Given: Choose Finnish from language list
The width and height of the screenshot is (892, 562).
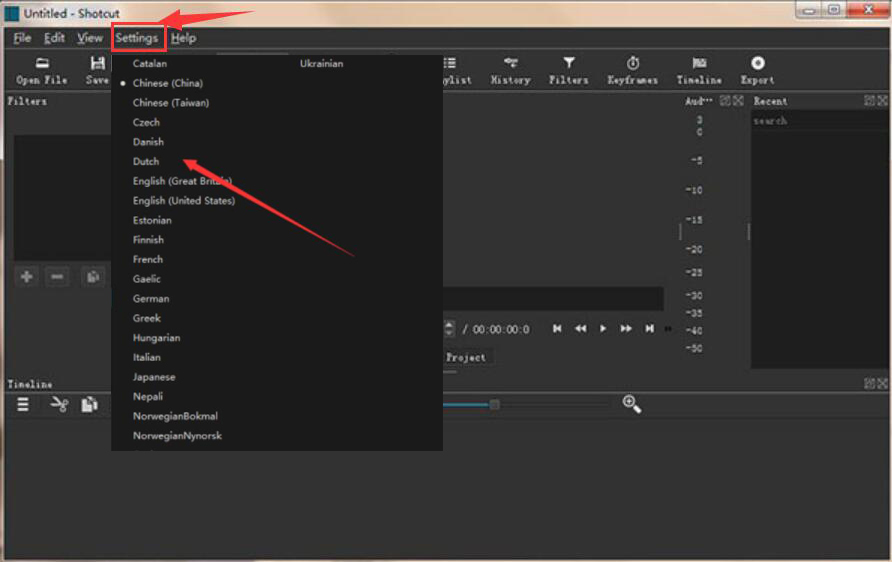Looking at the screenshot, I should 148,240.
